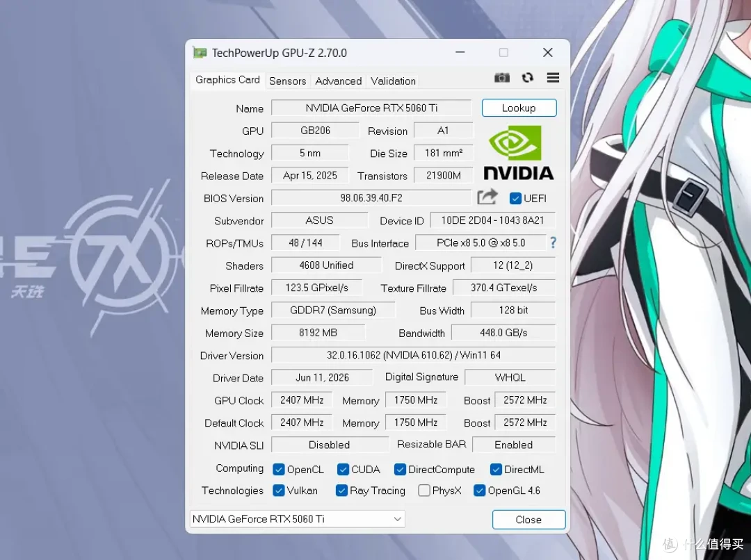Click the refresh icon in GPU-Z
The width and height of the screenshot is (751, 560).
527,78
